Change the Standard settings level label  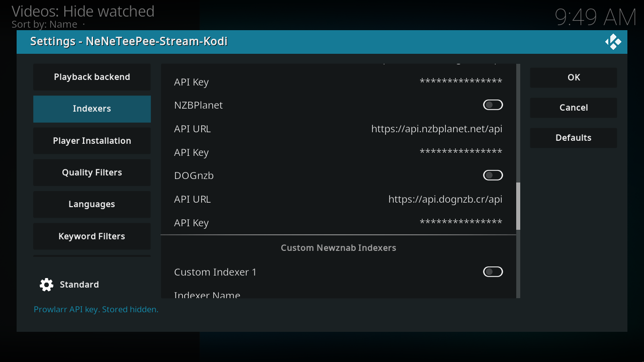click(79, 285)
